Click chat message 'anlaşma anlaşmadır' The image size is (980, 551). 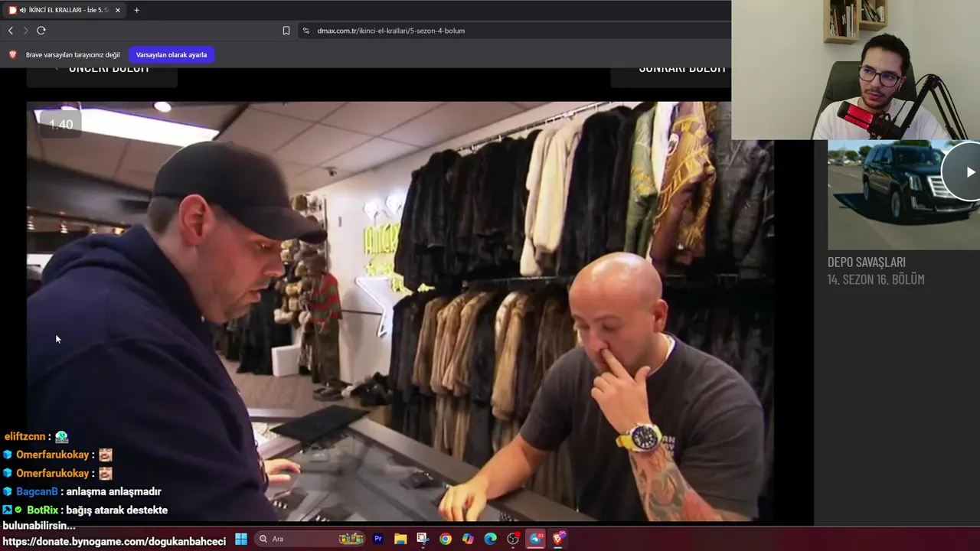coord(114,491)
